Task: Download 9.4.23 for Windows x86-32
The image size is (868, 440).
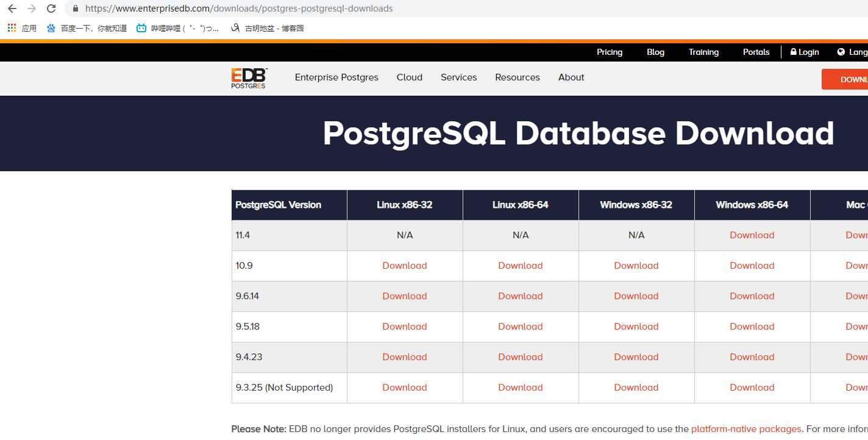Action: pos(636,357)
